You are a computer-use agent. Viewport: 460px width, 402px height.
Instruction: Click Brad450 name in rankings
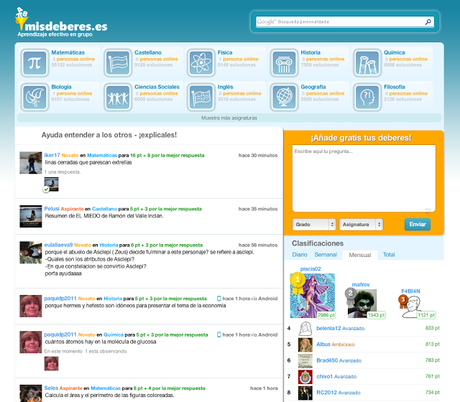pos(327,360)
